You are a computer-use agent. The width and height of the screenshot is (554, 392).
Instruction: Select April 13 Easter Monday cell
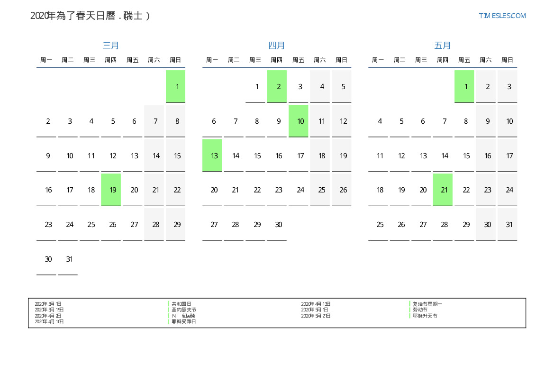212,155
